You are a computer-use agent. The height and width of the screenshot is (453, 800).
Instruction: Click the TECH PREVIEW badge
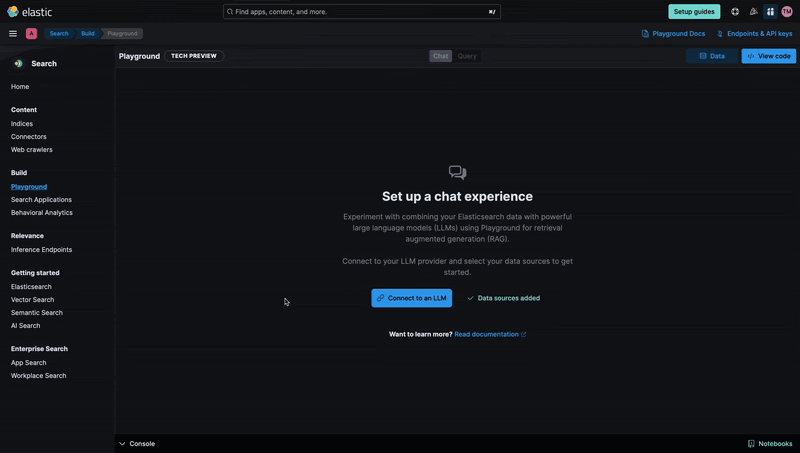[x=194, y=56]
